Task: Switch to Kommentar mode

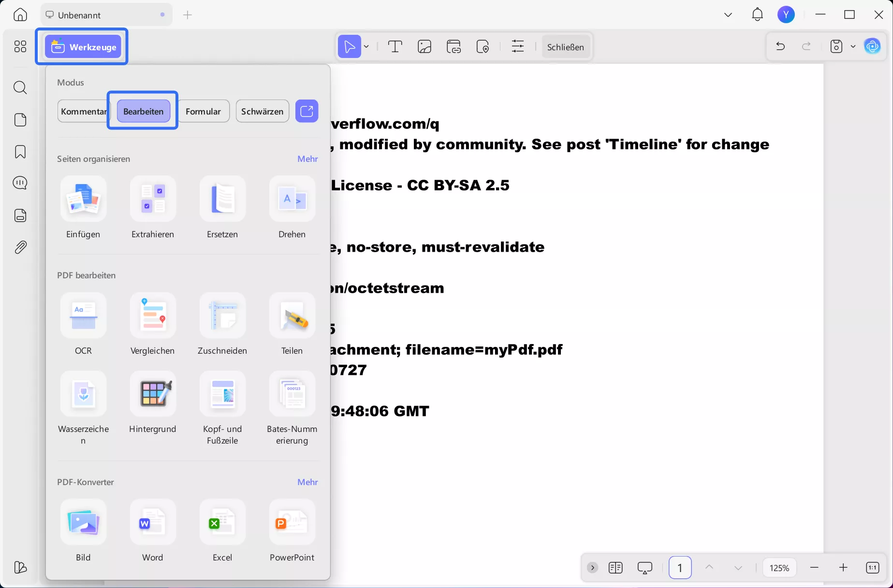Action: click(84, 111)
